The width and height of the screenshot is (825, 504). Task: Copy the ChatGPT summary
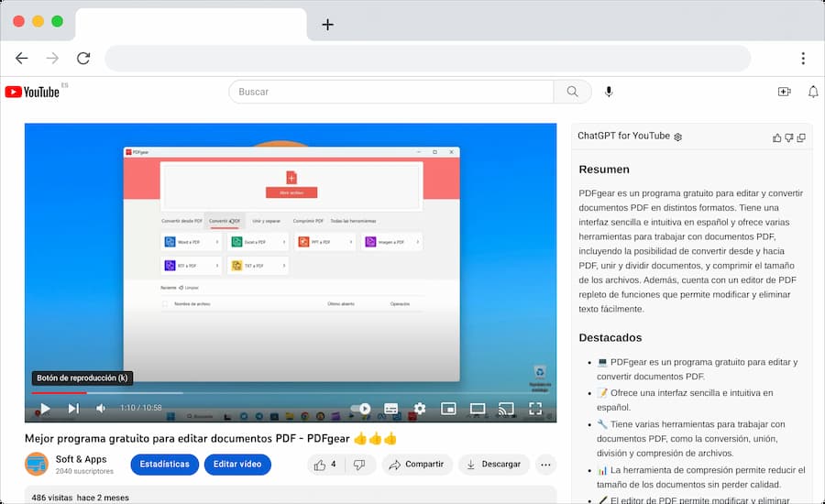pyautogui.click(x=801, y=137)
